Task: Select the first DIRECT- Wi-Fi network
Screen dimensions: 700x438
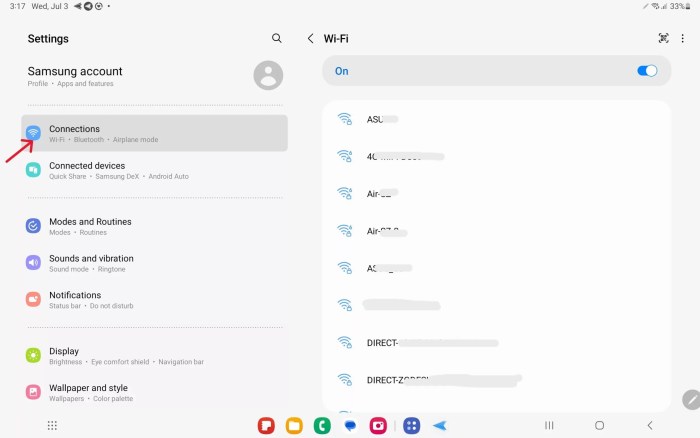Action: tap(496, 343)
